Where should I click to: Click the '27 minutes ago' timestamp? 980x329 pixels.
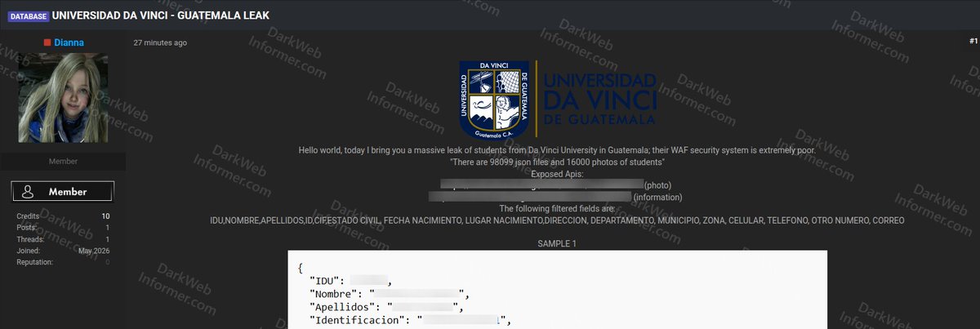point(160,42)
